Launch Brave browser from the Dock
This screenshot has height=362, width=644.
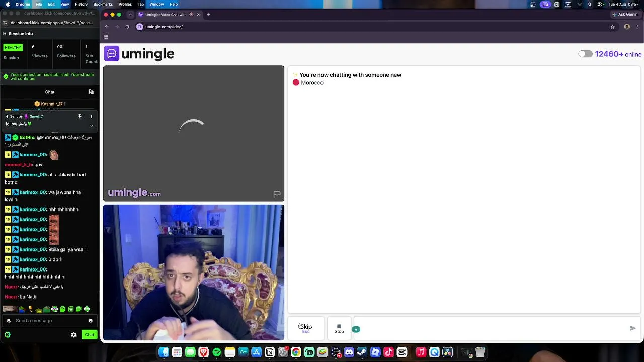pyautogui.click(x=203, y=352)
